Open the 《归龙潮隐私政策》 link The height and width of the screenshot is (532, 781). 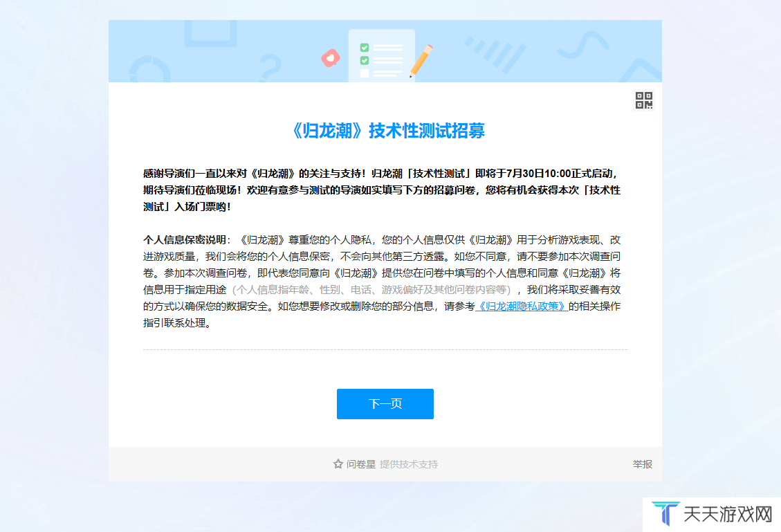coord(522,306)
